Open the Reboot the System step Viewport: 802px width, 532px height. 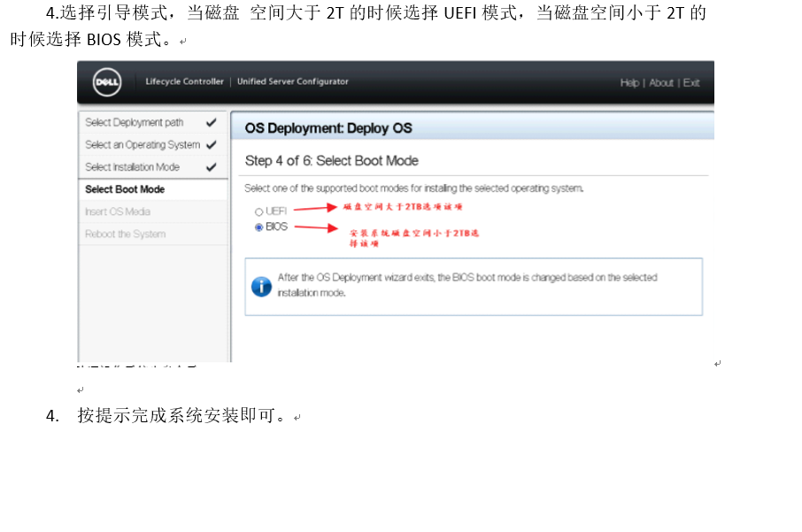click(152, 235)
